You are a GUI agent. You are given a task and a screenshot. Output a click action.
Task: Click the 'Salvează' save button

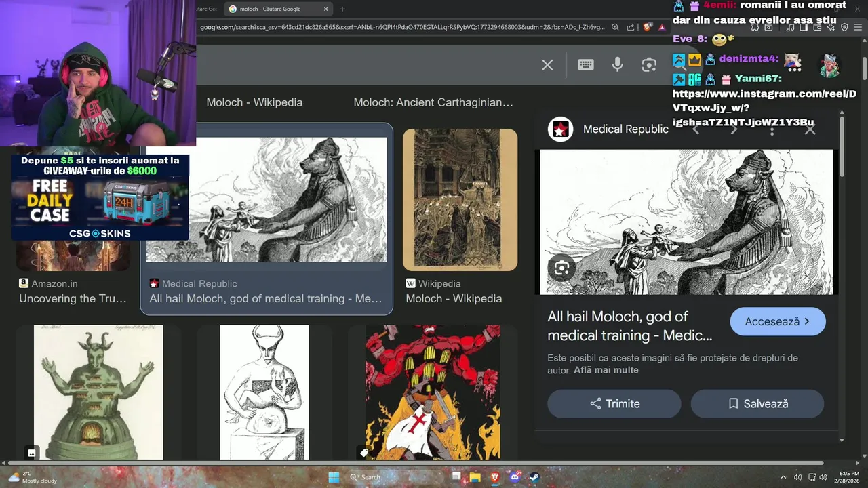tap(757, 403)
